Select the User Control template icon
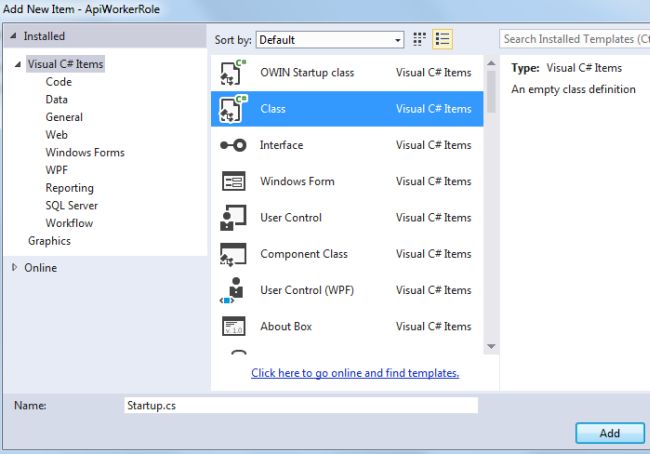Viewport: 650px width, 454px height. [x=233, y=217]
